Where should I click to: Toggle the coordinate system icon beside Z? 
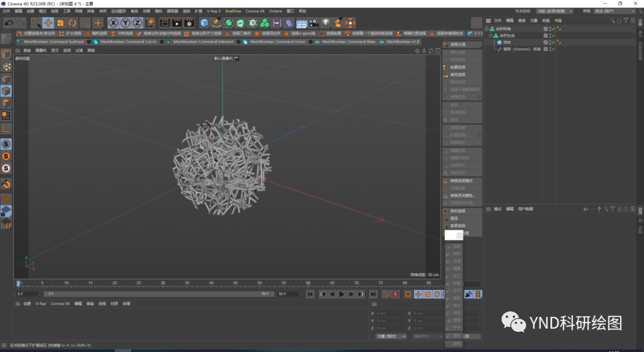pos(150,23)
